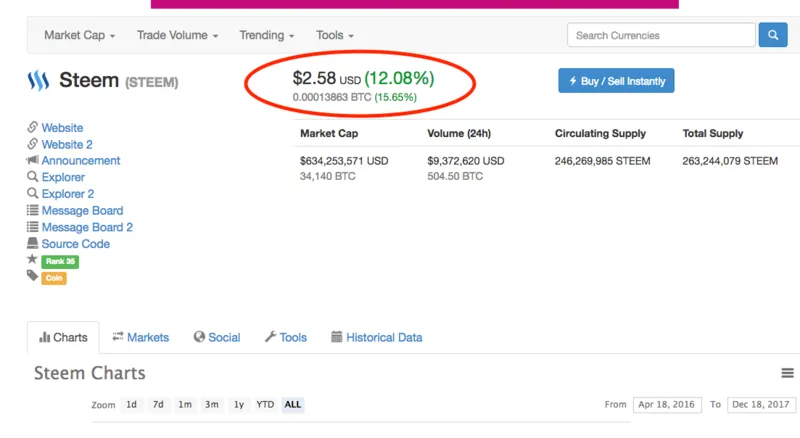Click the link icon beside Website
The image size is (800, 438).
coord(33,127)
